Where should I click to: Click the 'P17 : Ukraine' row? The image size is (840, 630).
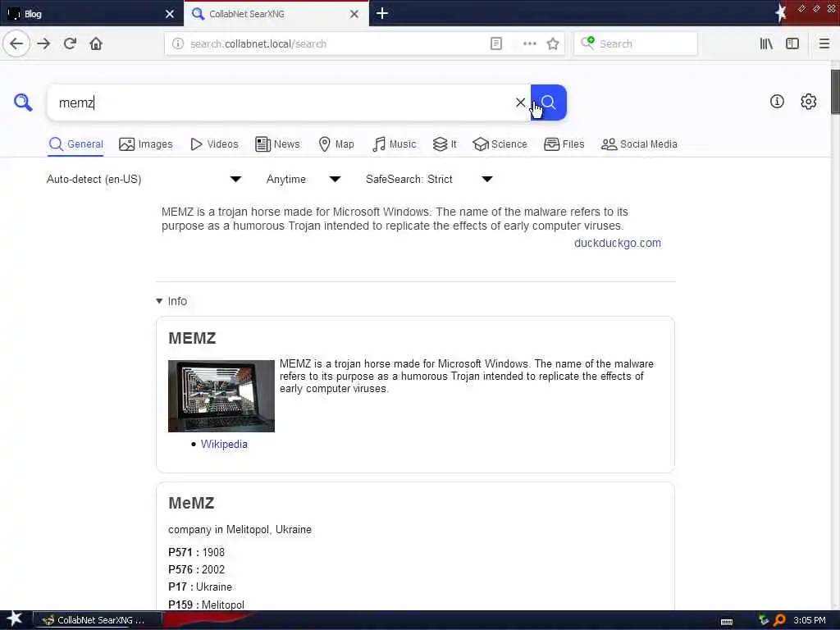200,587
